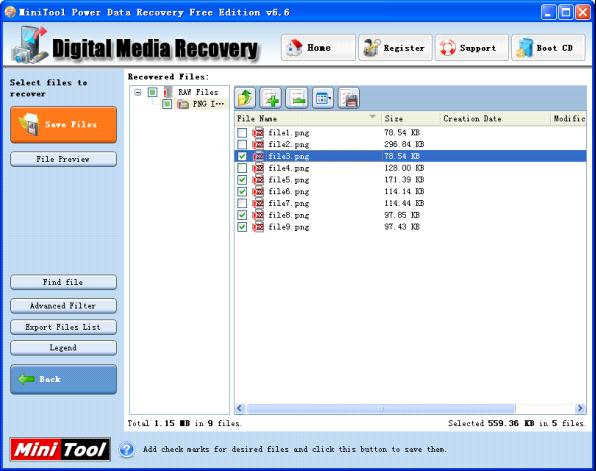Click the PNG icon next to file5.png
The image size is (596, 471).
[258, 180]
